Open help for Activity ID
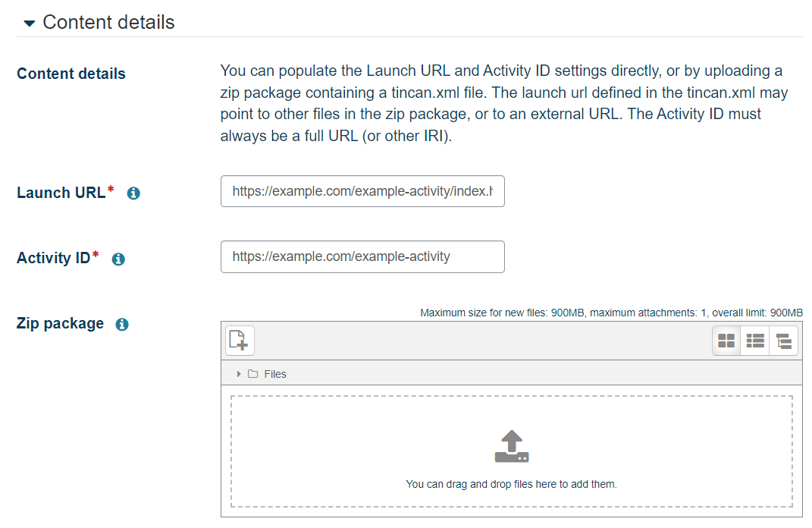Image resolution: width=812 pixels, height=528 pixels. coord(118,259)
